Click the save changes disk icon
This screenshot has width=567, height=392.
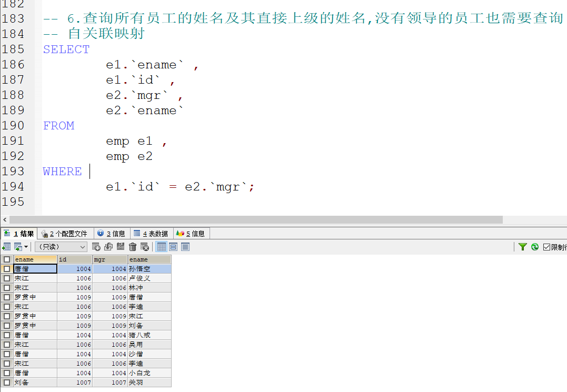(121, 247)
